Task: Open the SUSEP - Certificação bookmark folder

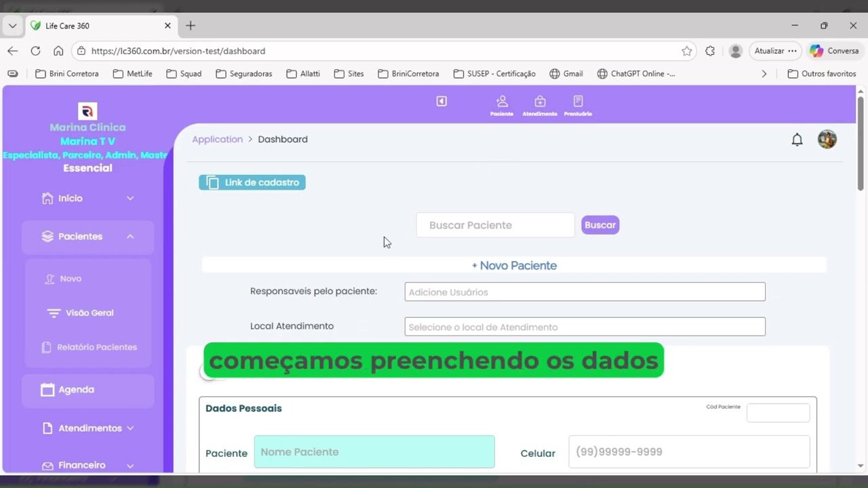Action: [x=494, y=74]
